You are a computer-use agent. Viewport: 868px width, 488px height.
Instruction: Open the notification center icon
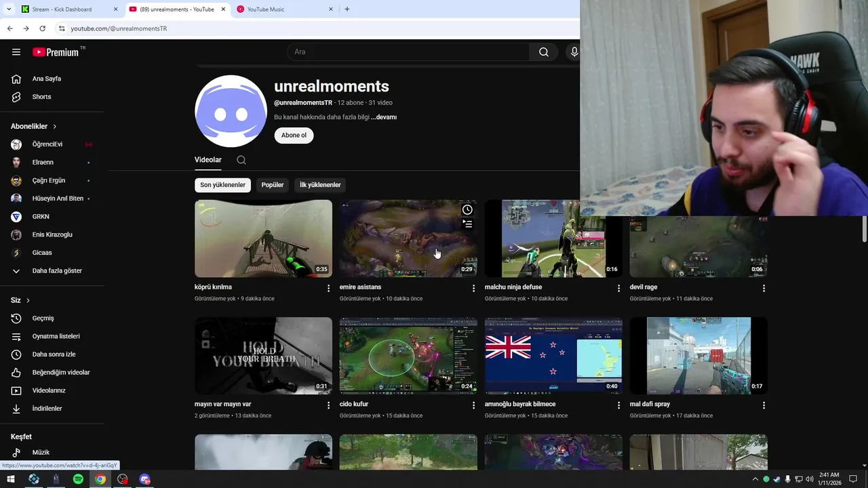coord(853,479)
